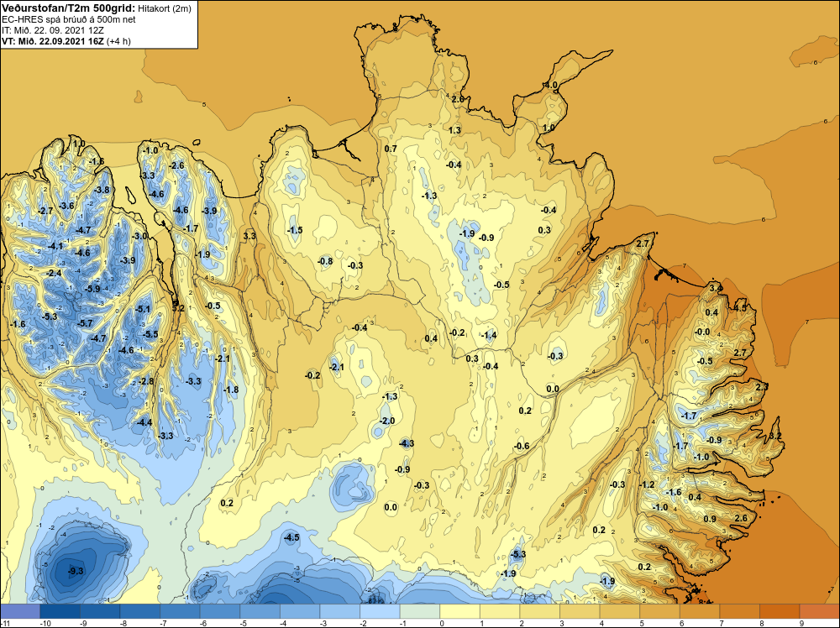Click the -2.8 temperature value
840x628 pixels.
click(146, 381)
